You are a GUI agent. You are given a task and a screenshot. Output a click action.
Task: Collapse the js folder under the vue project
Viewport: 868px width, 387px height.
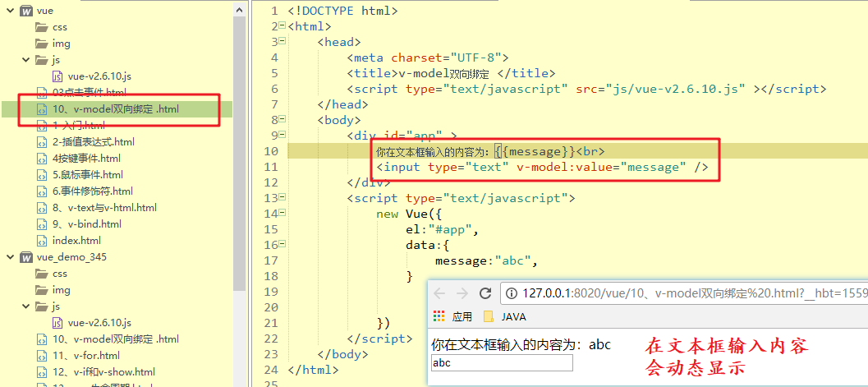click(x=25, y=60)
